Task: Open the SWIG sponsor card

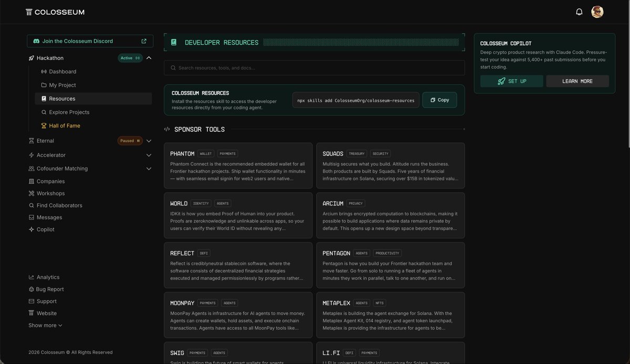Action: [x=238, y=353]
